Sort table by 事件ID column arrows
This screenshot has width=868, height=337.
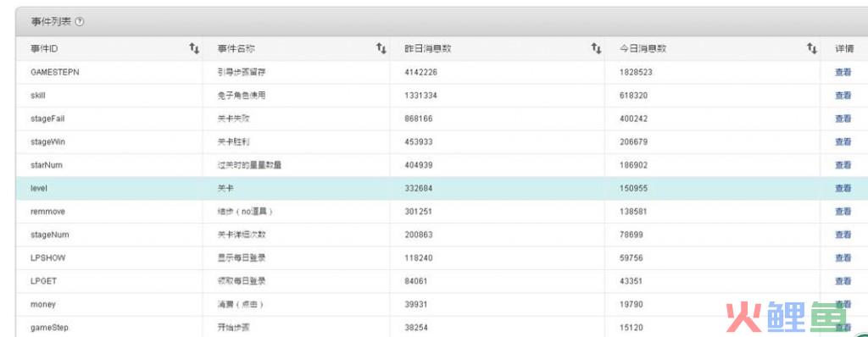point(194,48)
